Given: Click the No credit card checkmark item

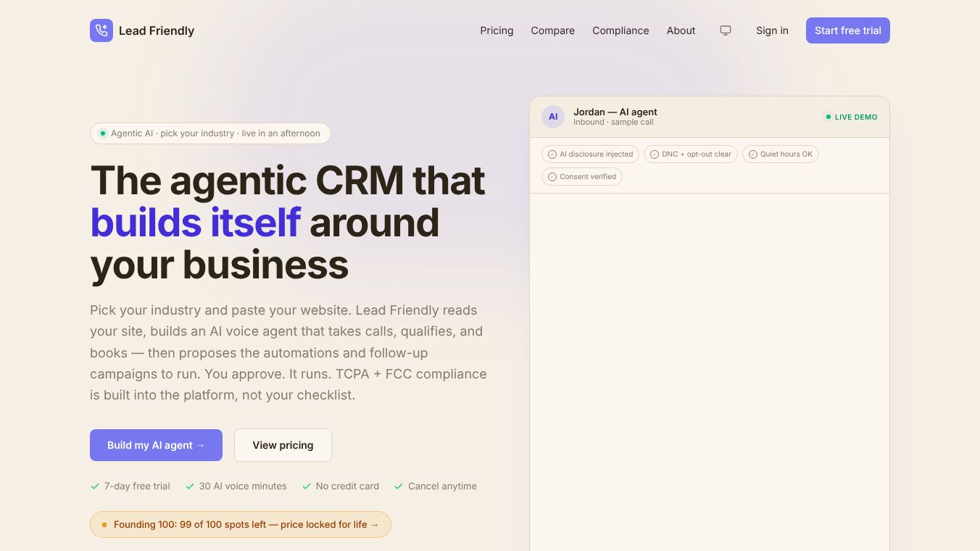Looking at the screenshot, I should click(341, 486).
